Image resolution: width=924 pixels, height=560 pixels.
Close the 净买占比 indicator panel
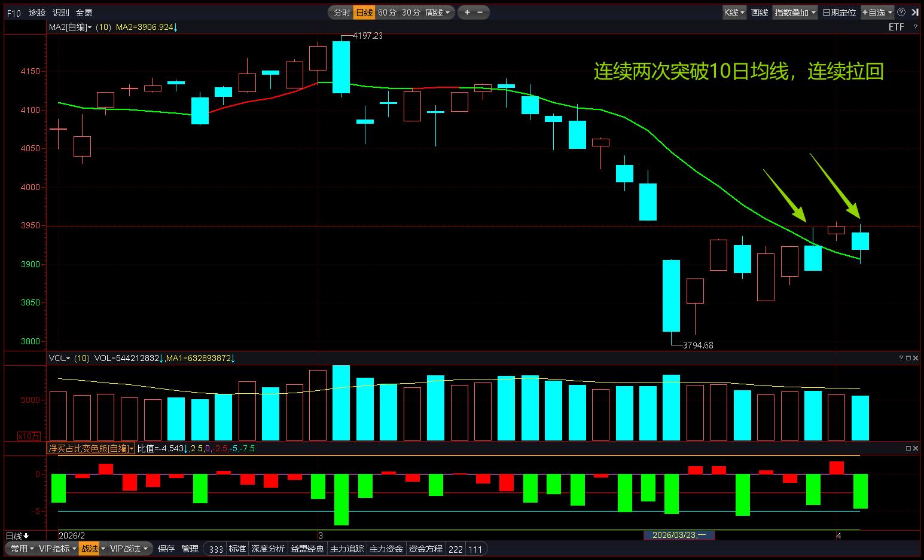coord(916,448)
